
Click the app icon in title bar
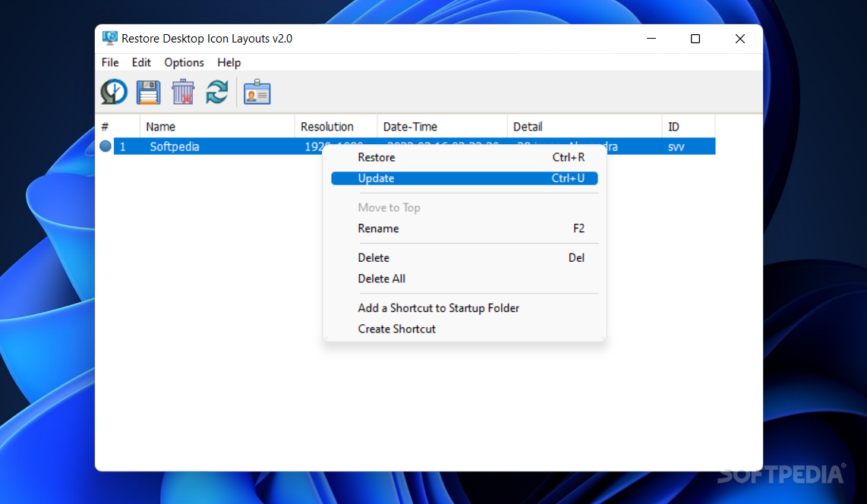point(109,38)
